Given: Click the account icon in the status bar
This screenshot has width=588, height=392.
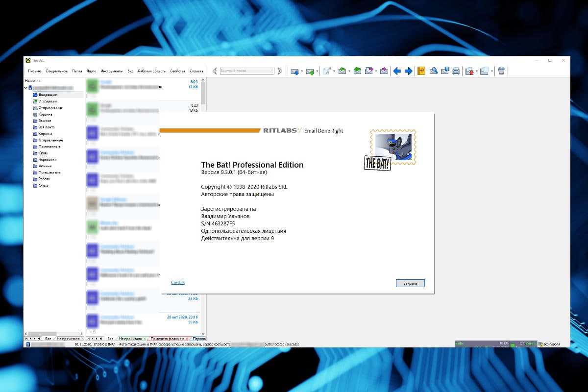Looking at the screenshot, I should pyautogui.click(x=29, y=344).
